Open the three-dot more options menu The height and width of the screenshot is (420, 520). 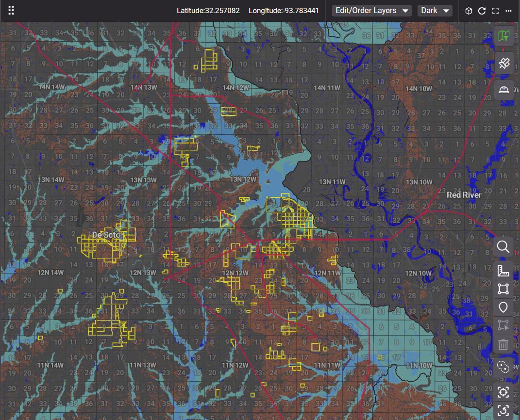(x=509, y=11)
